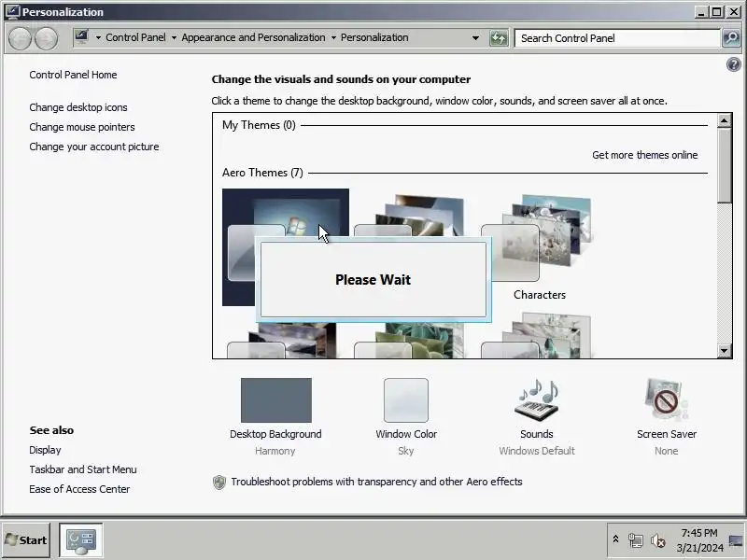Click the Aero Themes (7) header
This screenshot has height=560, width=747.
click(262, 173)
